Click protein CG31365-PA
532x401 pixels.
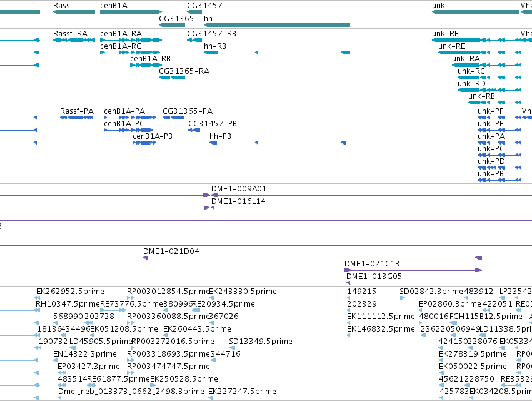pos(173,118)
